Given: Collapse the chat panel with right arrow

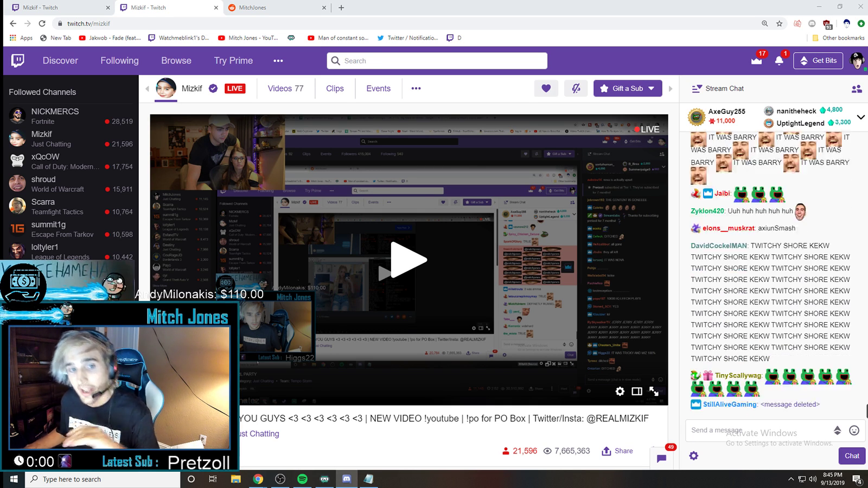Looking at the screenshot, I should tap(671, 88).
